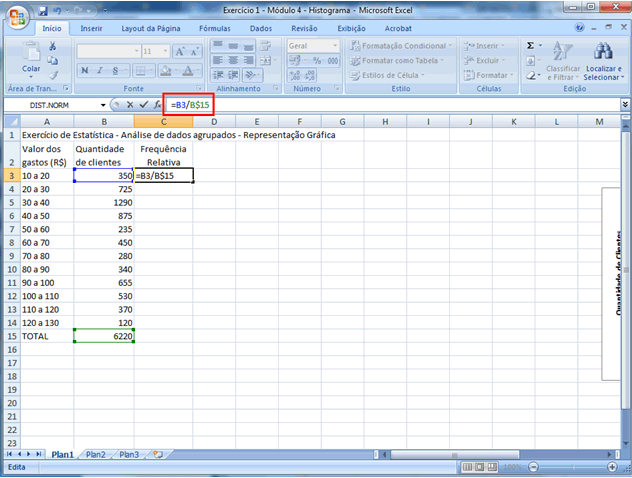Confirm the formula with the checkmark icon
Viewport: 632px width, 478px height.
(144, 105)
